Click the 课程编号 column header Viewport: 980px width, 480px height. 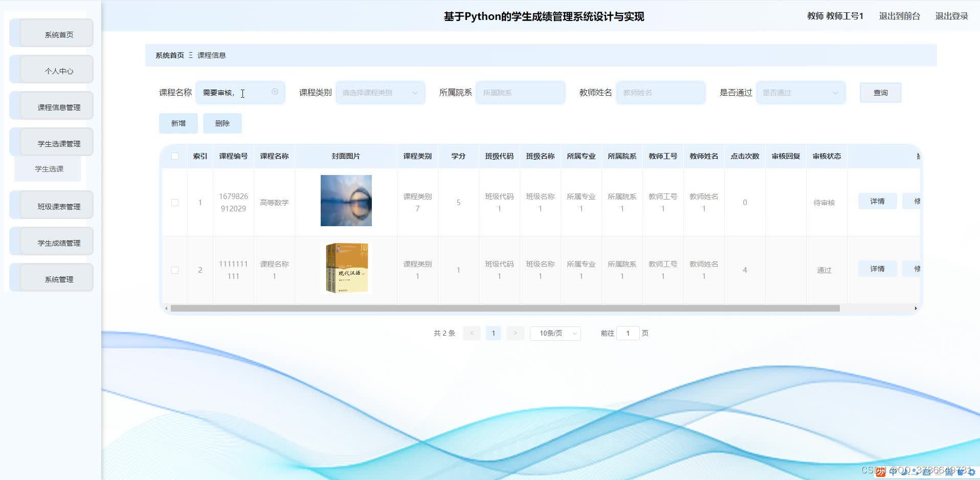click(233, 156)
